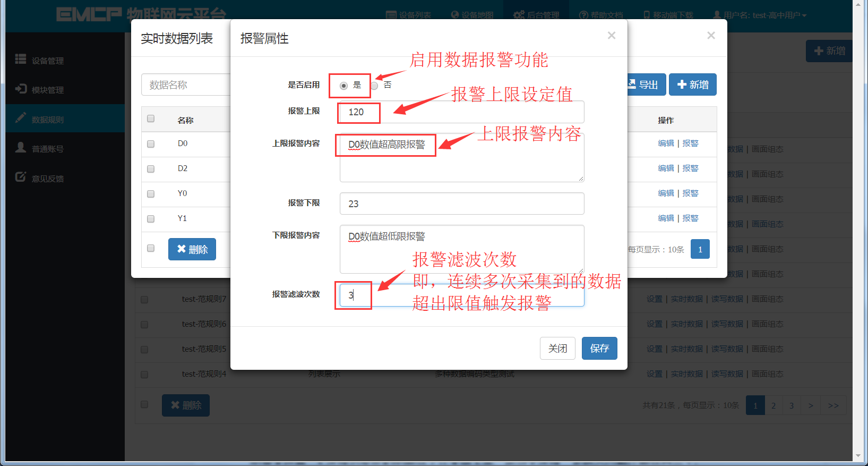The height and width of the screenshot is (466, 868).
Task: Open the 用户名 user account dropdown
Action: (760, 15)
